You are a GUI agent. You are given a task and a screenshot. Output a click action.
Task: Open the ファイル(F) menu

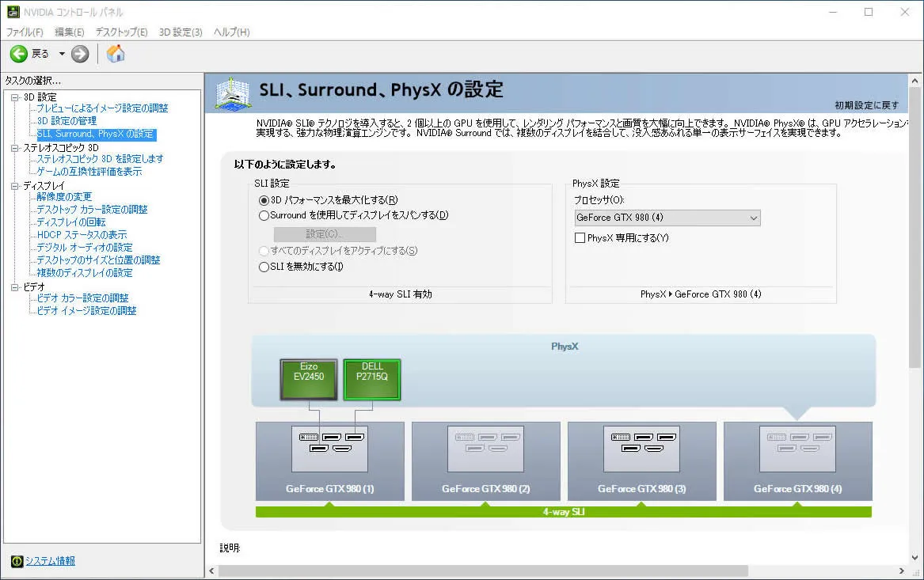pos(25,32)
